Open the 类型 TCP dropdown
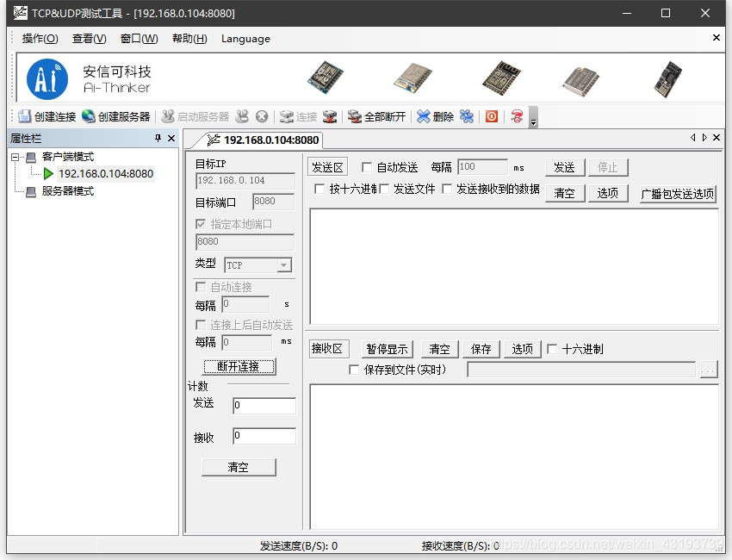732x560 pixels. (283, 265)
